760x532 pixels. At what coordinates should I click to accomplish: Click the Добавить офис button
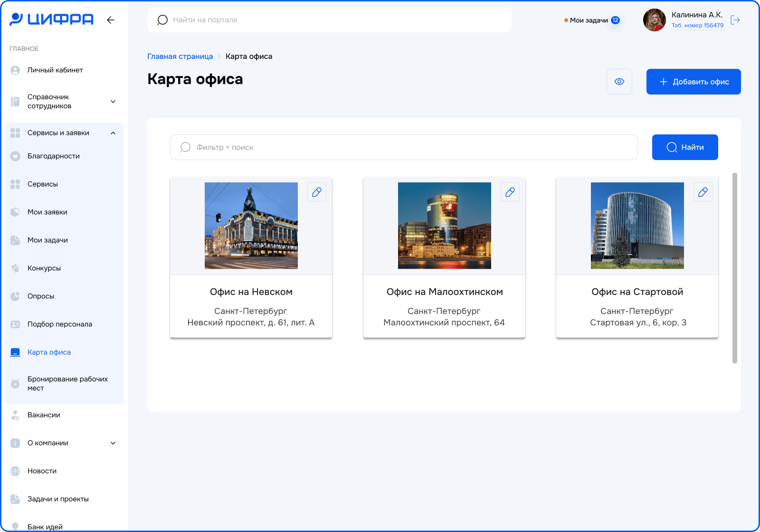click(x=693, y=81)
